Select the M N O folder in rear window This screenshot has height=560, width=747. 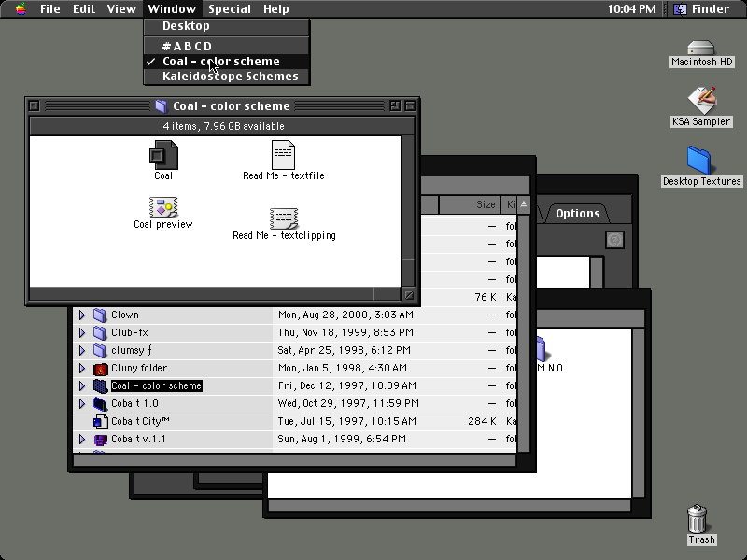(x=542, y=349)
